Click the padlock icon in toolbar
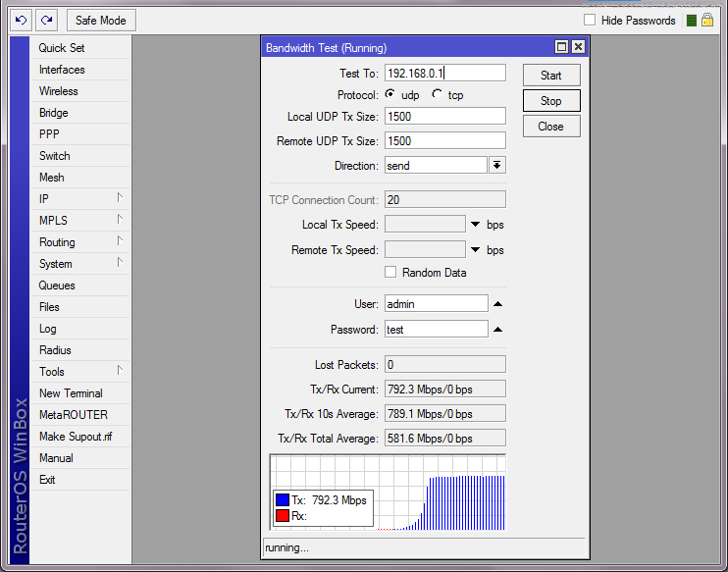 [x=707, y=20]
